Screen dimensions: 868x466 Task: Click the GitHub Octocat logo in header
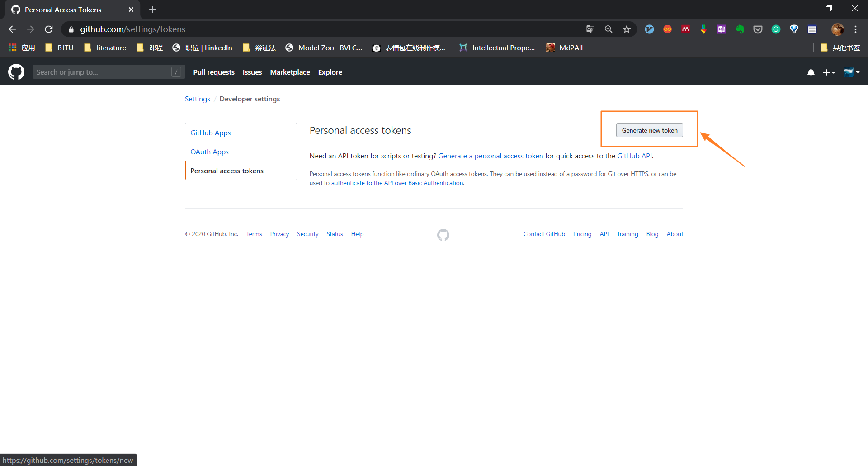[x=16, y=72]
